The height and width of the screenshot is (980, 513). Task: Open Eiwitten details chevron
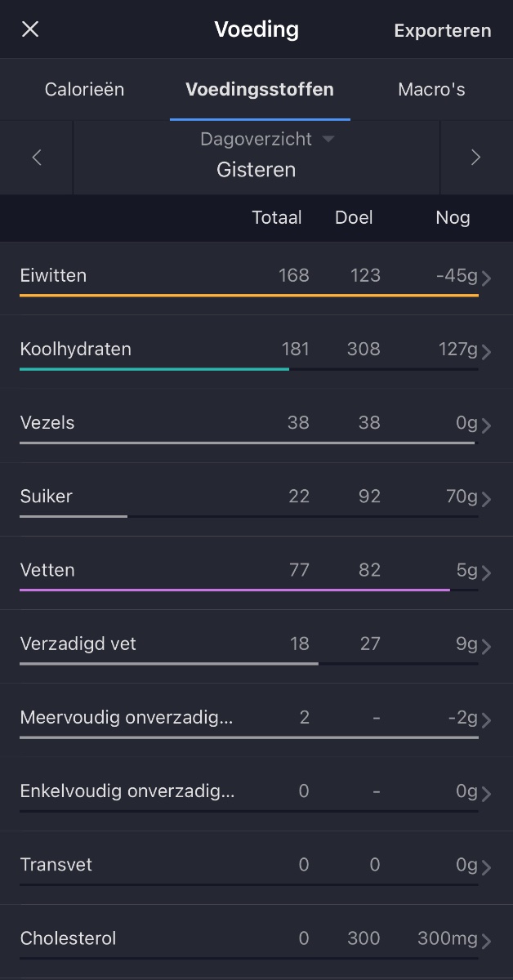pos(487,278)
